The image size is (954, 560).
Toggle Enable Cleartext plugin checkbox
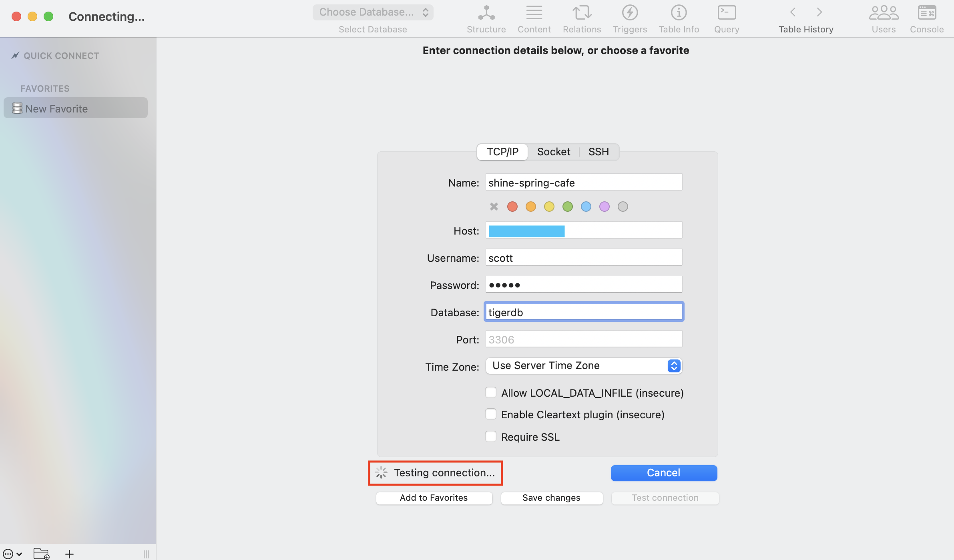point(491,414)
